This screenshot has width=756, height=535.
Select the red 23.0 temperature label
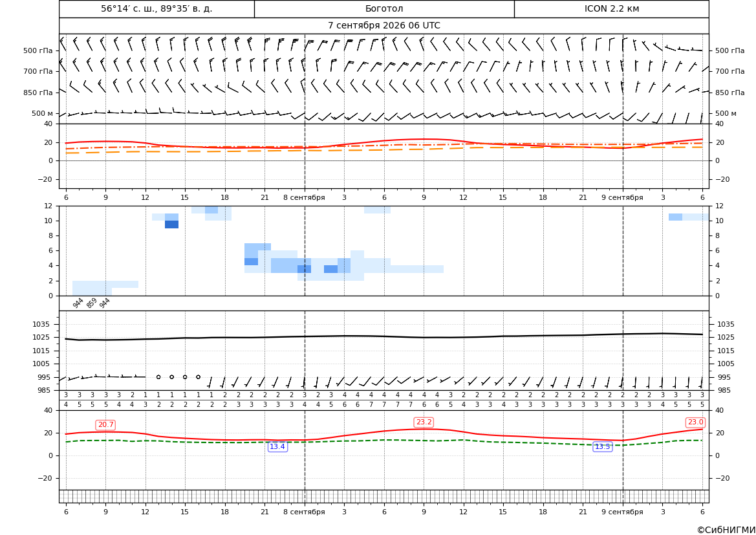(695, 422)
